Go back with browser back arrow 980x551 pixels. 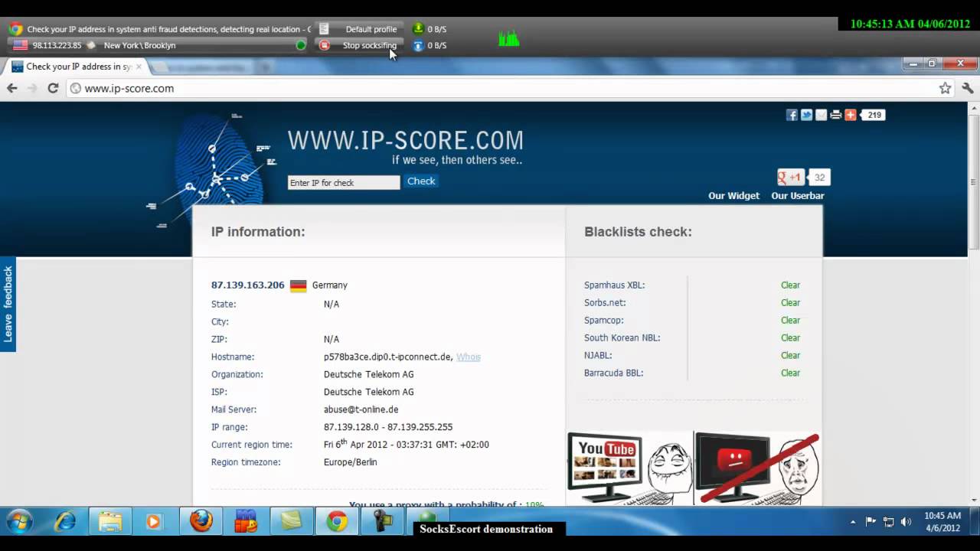tap(12, 88)
